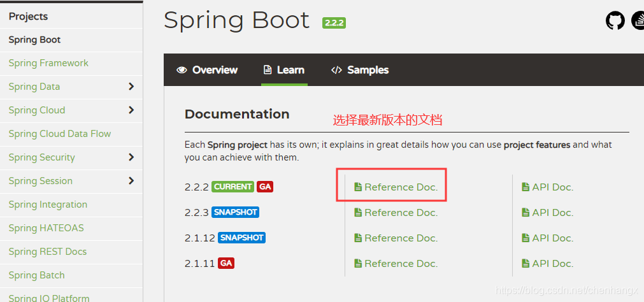Open API Doc. for version 2.2.2
The image size is (644, 302).
coord(547,187)
